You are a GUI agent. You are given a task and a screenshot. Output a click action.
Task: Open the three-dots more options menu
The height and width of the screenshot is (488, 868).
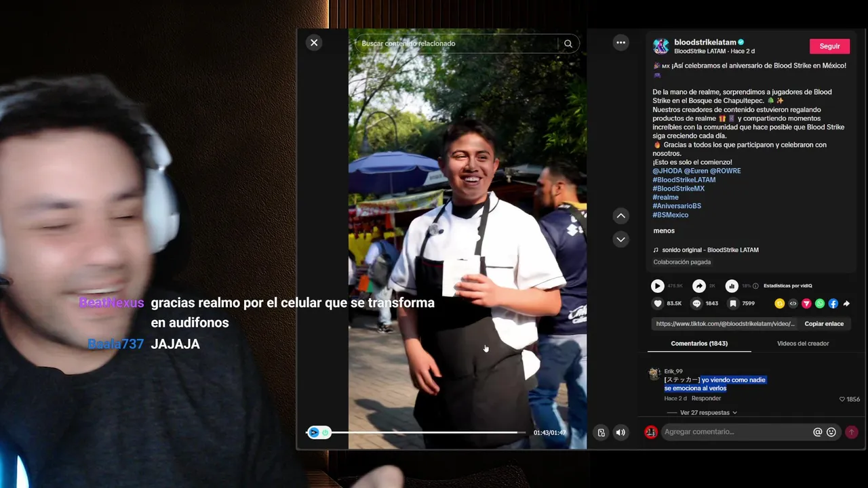click(x=620, y=43)
